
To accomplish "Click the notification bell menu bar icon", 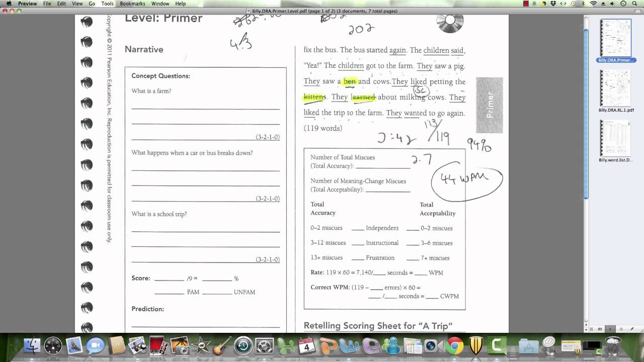I will point(534,4).
